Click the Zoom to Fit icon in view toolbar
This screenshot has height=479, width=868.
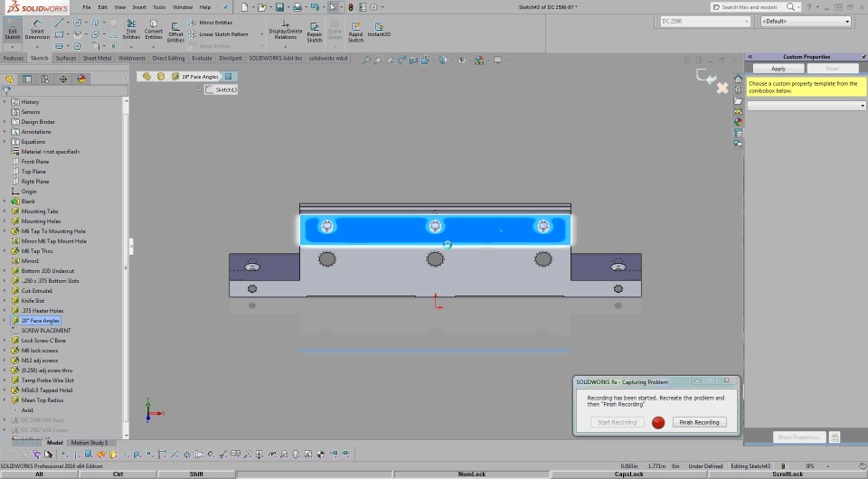(x=366, y=60)
